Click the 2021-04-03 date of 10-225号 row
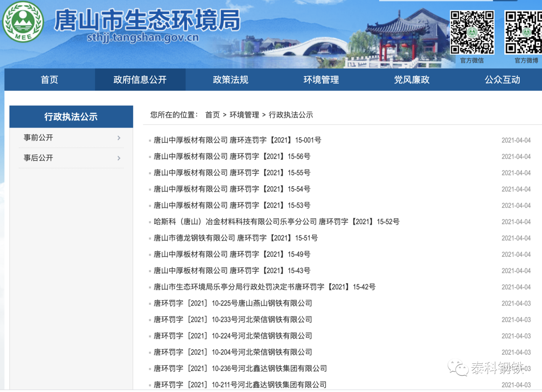 click(516, 303)
